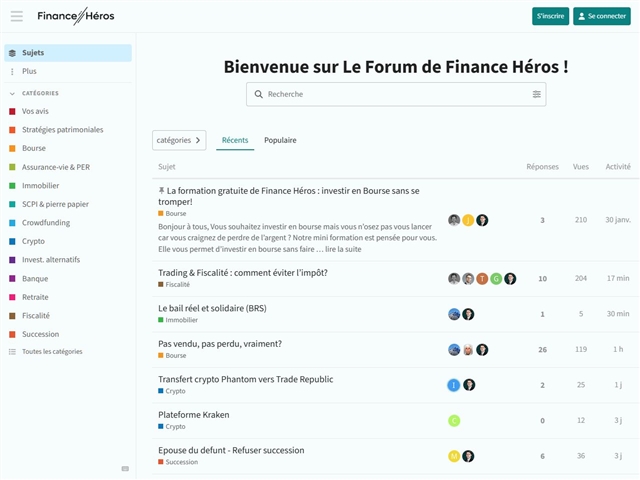Click Bourse tag under formation gratuite topic
640x480 pixels.
point(172,213)
